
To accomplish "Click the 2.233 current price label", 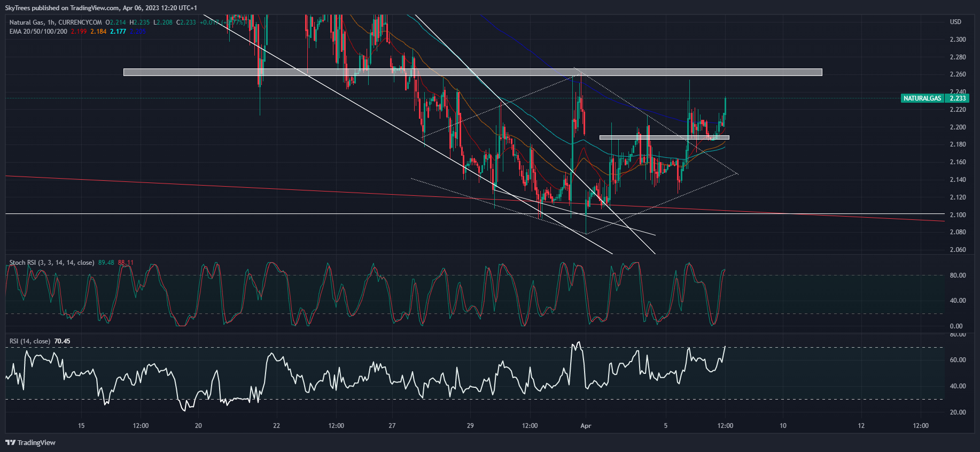I will coord(958,98).
